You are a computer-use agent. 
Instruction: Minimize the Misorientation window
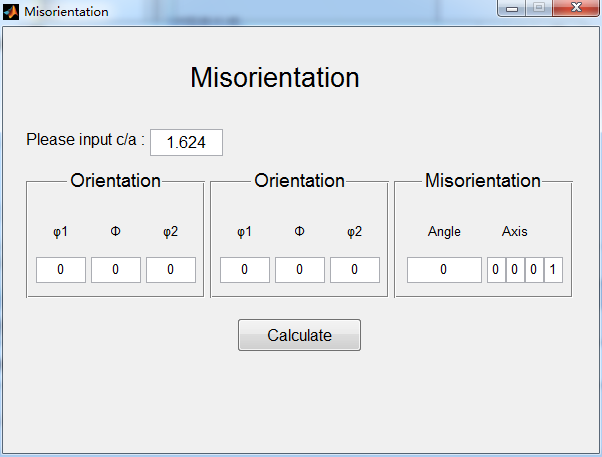click(x=513, y=9)
